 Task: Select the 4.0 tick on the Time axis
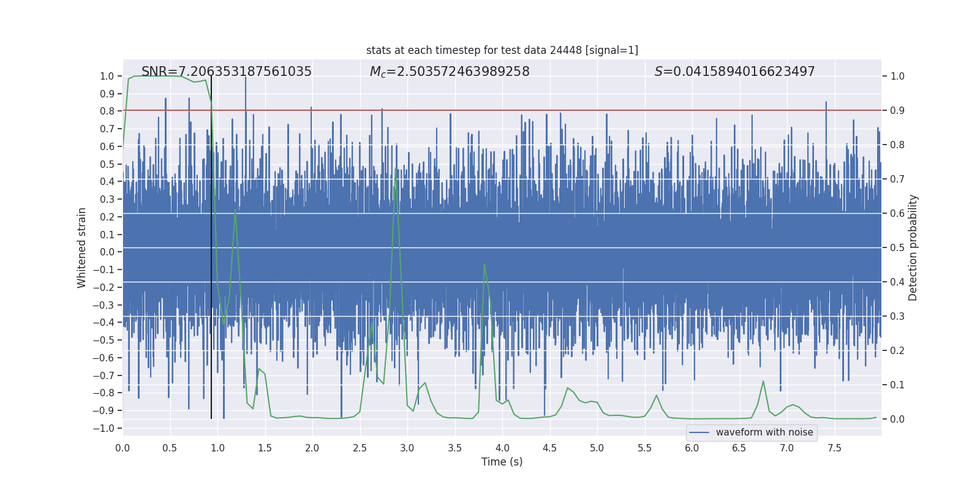[x=502, y=448]
